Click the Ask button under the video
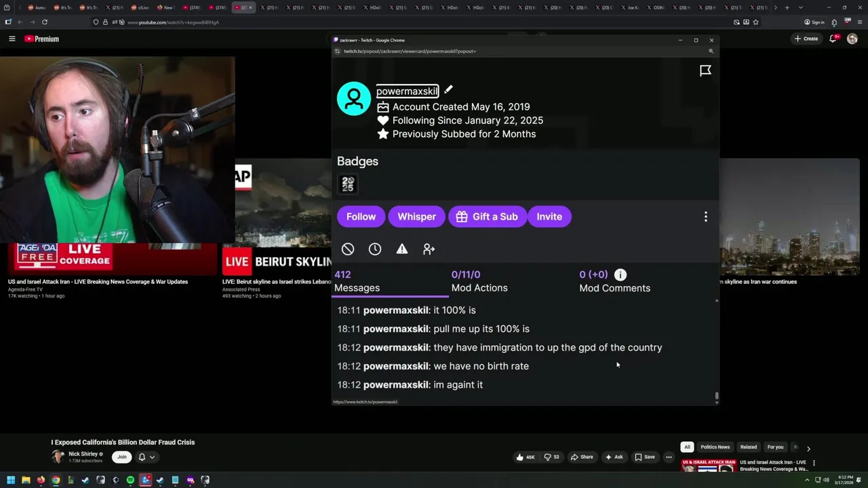Viewport: 868px width, 488px height. coord(614,457)
